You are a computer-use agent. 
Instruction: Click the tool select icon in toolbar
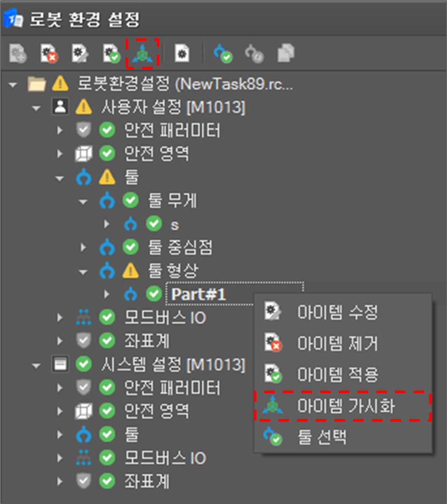click(x=223, y=54)
